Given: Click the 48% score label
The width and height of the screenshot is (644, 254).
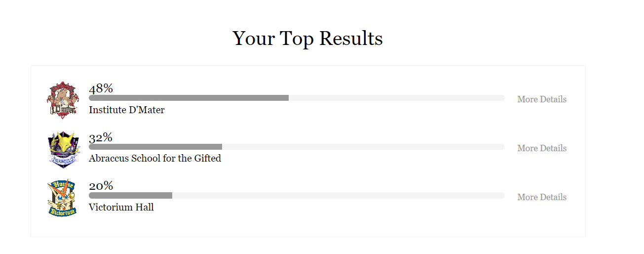Looking at the screenshot, I should (x=101, y=88).
